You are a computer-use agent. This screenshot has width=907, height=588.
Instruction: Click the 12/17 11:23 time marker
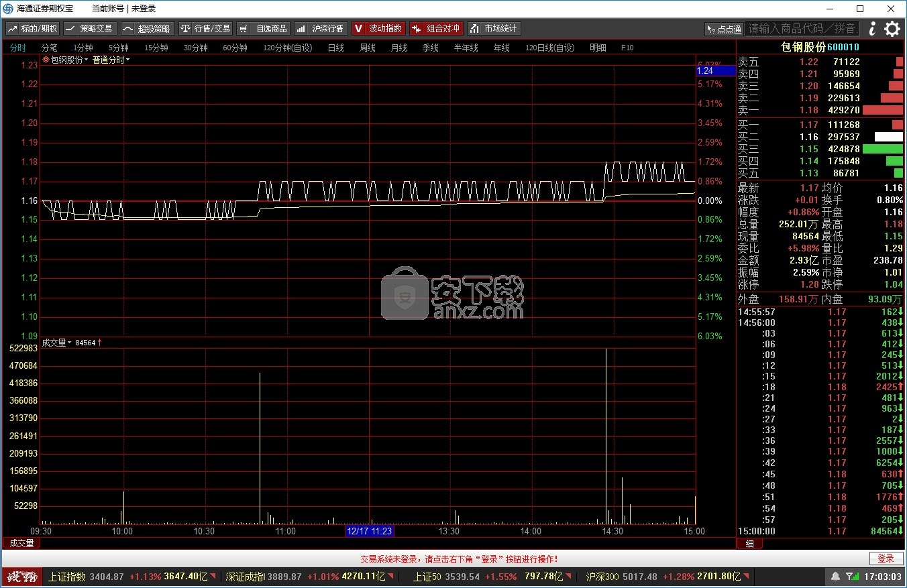pos(370,531)
